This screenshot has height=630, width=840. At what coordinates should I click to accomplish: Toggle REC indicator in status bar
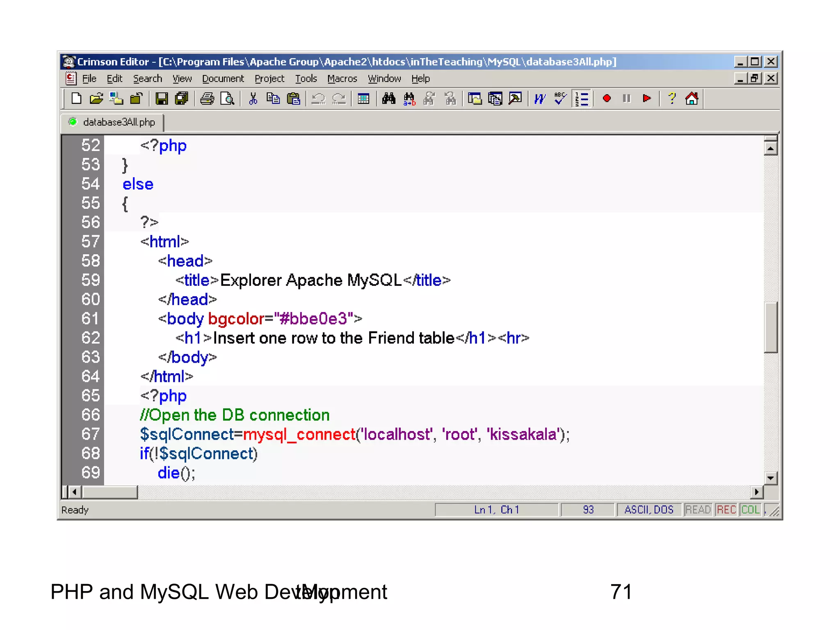(726, 510)
